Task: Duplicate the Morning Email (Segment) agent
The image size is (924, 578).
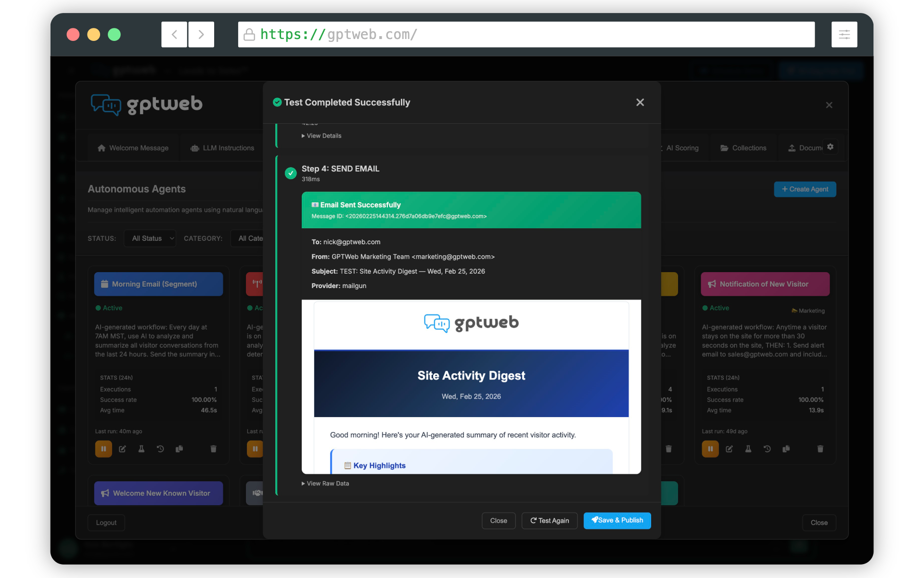Action: 179,449
